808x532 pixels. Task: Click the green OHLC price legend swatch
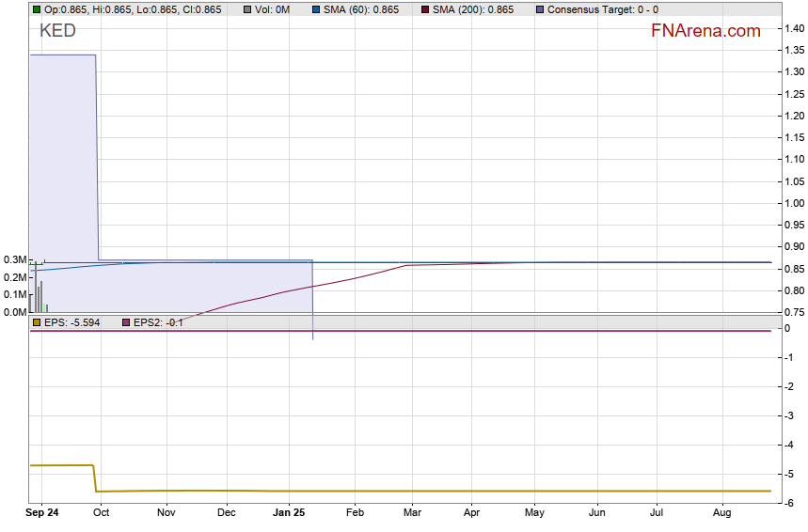click(x=36, y=9)
